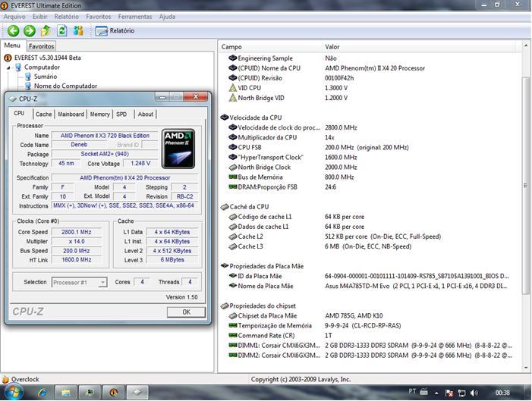Screen dimensions: 532x401
Task: Click the AMD Phenom II logo image
Action: (x=178, y=149)
